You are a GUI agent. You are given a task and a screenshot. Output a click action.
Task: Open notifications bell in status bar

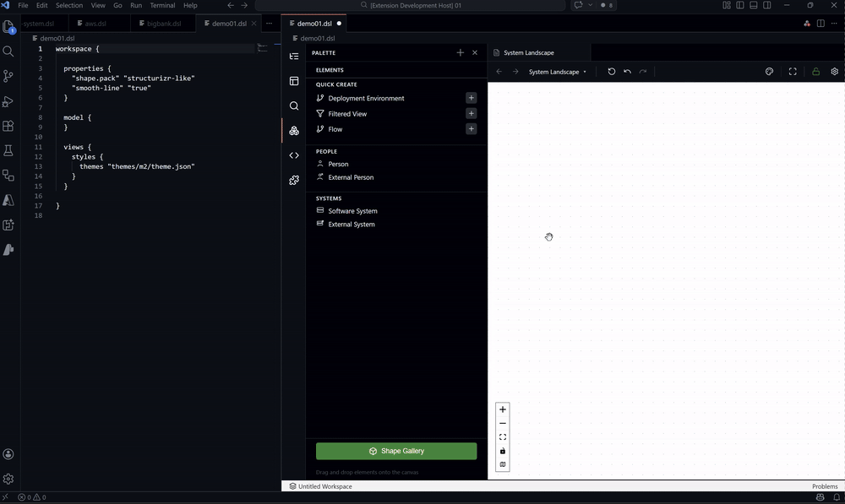(837, 497)
